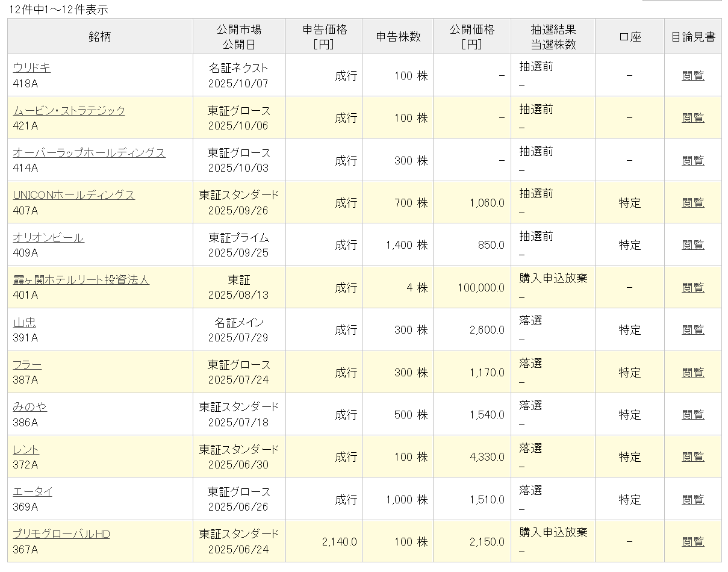Click 閲覧 in the オリオンビール row

[x=692, y=245]
